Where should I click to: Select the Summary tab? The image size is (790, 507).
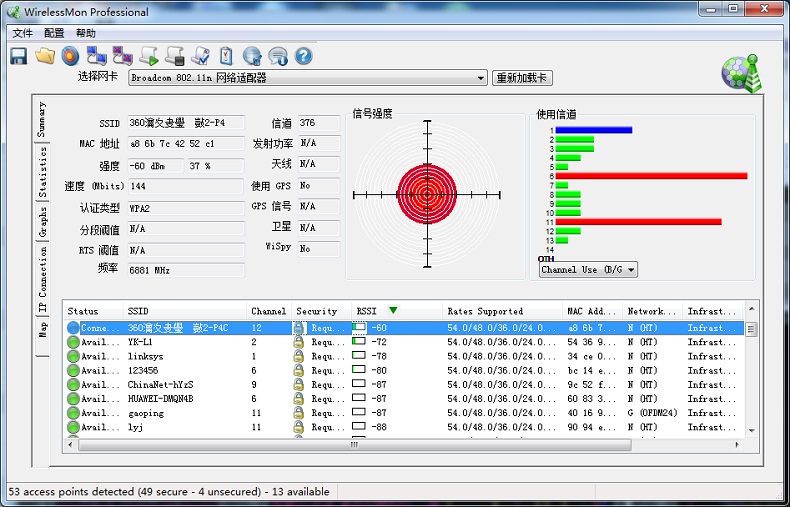point(42,119)
